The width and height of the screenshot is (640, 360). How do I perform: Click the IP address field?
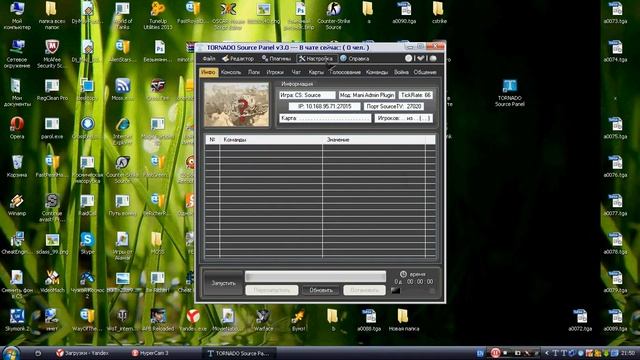point(324,107)
